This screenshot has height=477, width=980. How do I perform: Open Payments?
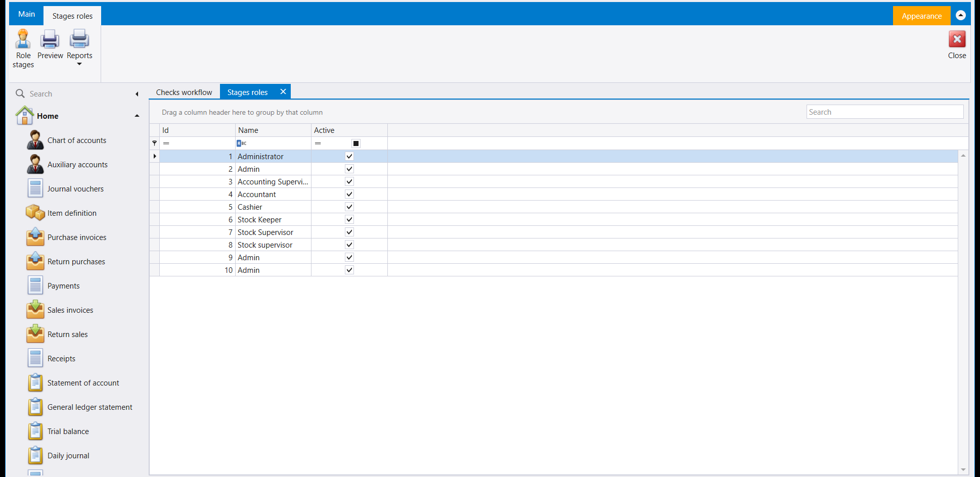63,286
